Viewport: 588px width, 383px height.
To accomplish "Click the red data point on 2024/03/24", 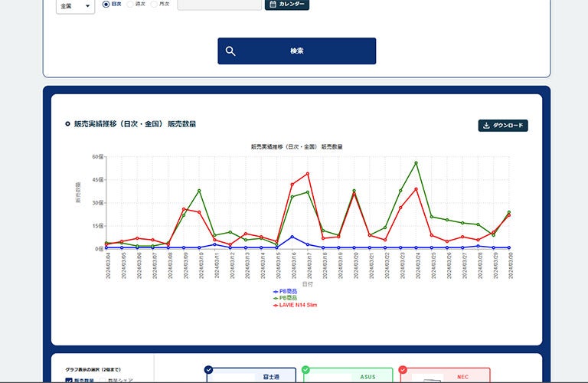I will 416,189.
